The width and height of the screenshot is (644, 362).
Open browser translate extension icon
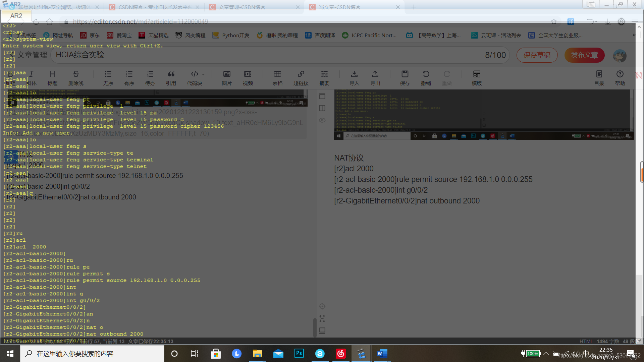(x=571, y=21)
